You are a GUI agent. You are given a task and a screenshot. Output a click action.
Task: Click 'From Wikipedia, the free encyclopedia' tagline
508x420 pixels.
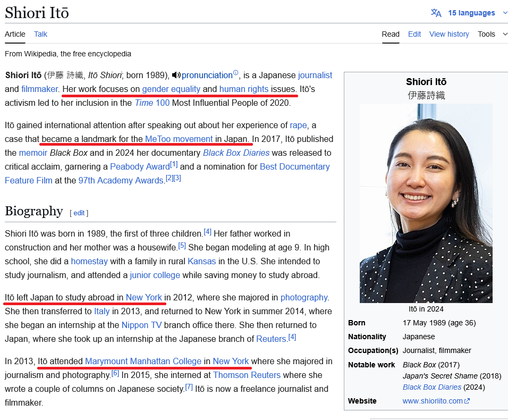[68, 54]
